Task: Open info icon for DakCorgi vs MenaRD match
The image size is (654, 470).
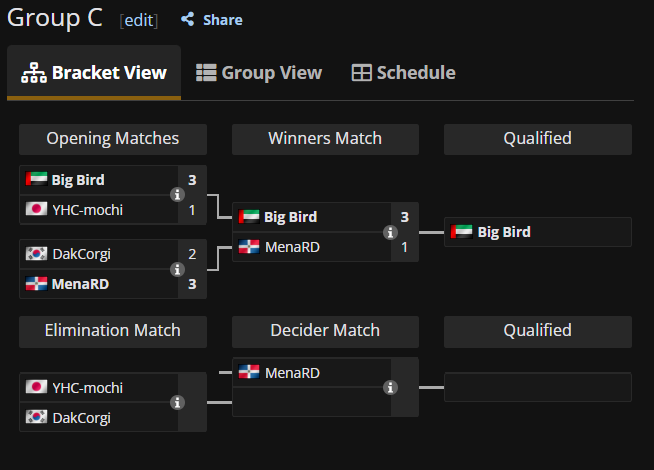Action: [x=177, y=269]
